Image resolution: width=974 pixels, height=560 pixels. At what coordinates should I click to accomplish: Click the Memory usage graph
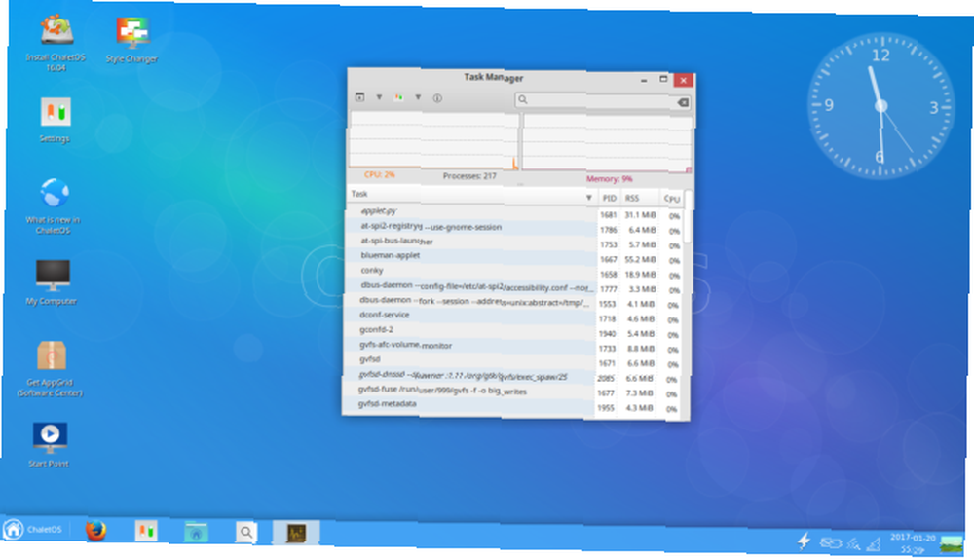(x=607, y=143)
